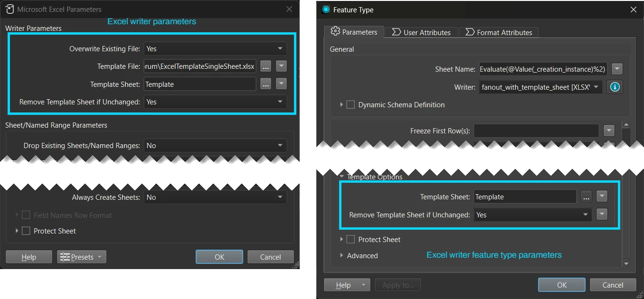Close the Microsoft Excel Parameters dialog
This screenshot has height=299, width=644.
tap(289, 9)
